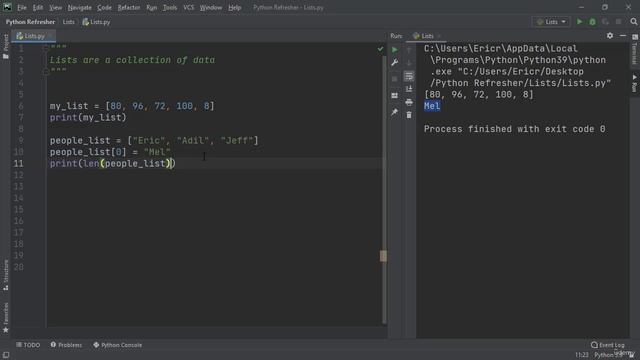
Task: Click the highlighted Mel output text
Action: [x=432, y=106]
